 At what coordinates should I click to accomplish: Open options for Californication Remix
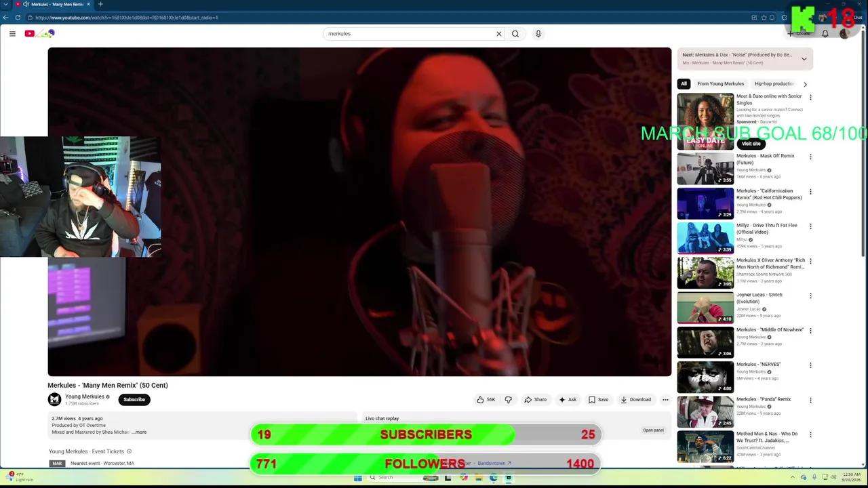click(x=810, y=192)
